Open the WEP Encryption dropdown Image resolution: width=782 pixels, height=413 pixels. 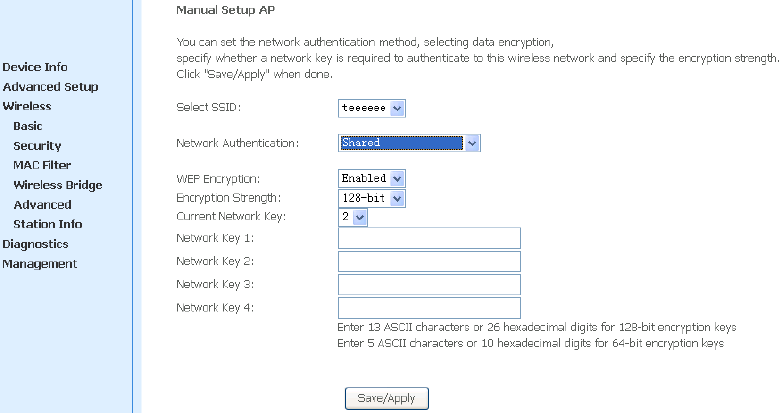[372, 178]
